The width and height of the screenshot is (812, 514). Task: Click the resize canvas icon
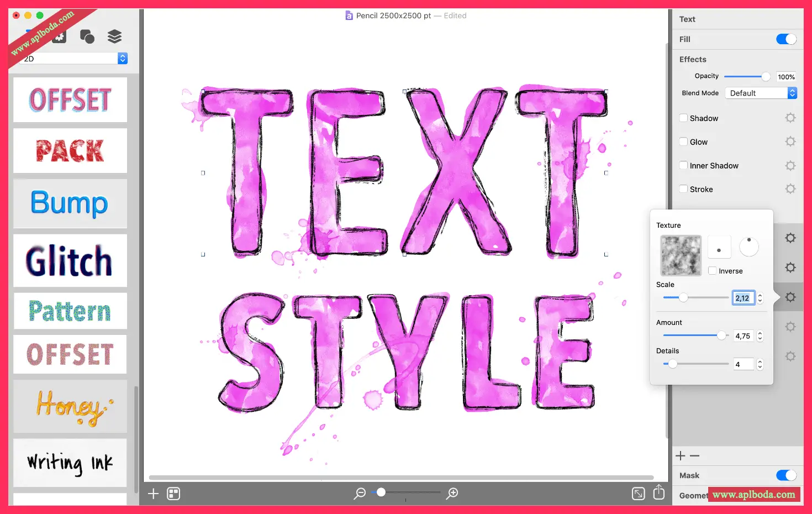tap(638, 494)
